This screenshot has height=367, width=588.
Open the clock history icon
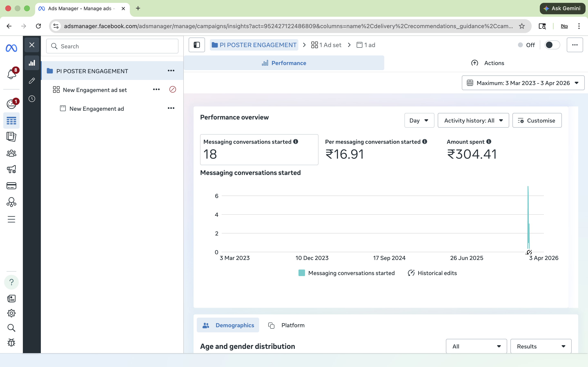pyautogui.click(x=32, y=98)
